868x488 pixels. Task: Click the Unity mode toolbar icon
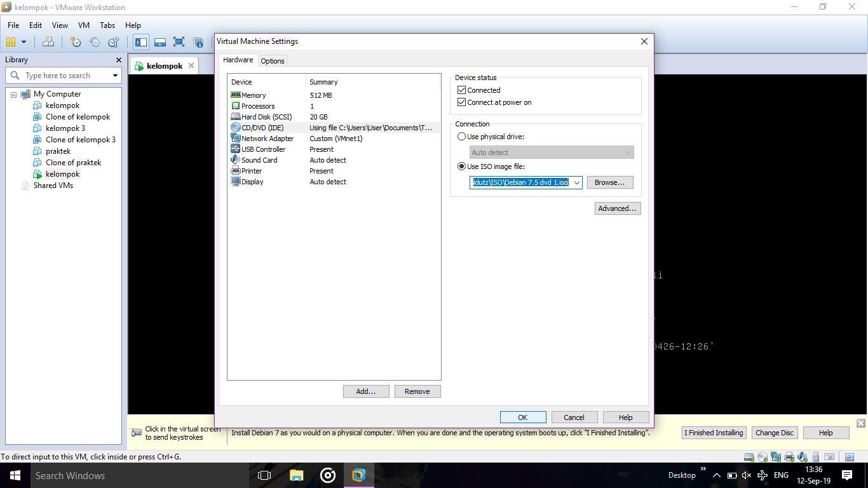198,42
